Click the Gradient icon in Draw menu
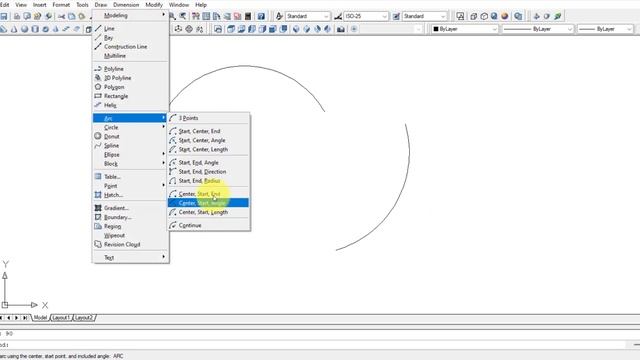Screen dimensions: 640x360 coord(98,208)
